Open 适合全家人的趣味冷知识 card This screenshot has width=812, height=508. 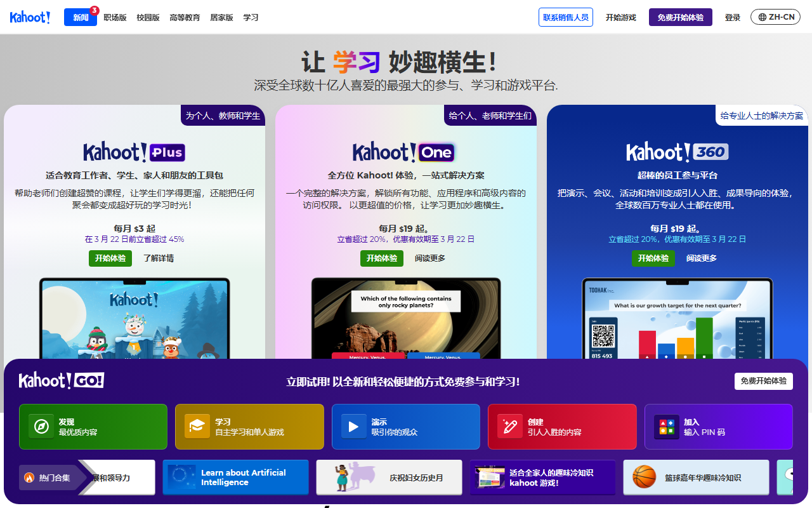[x=543, y=478]
